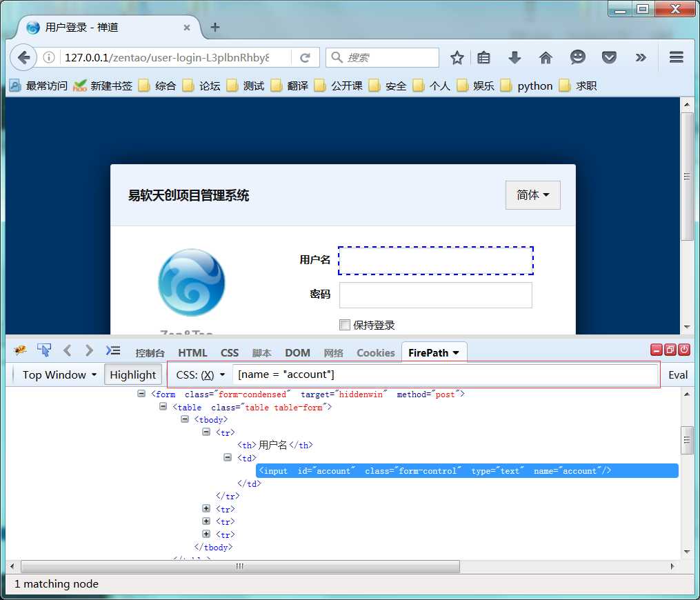The image size is (700, 600).
Task: Click page vertical scrollbar thumb
Action: pyautogui.click(x=687, y=177)
